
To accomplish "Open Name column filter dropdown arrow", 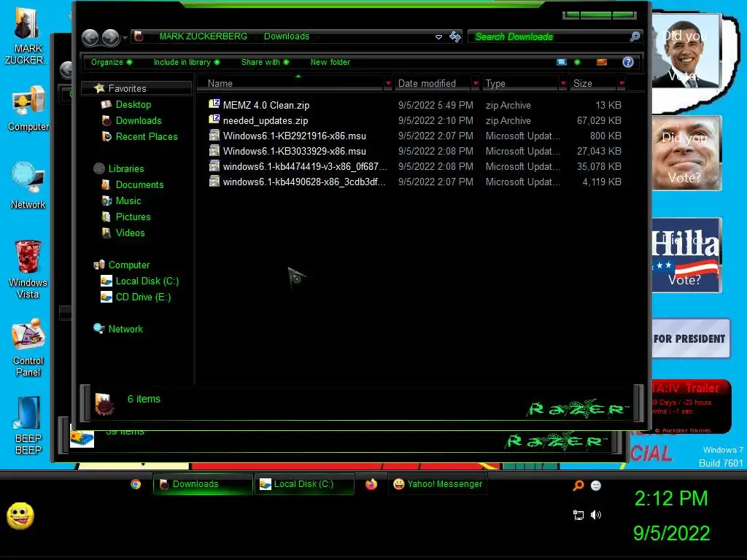I will click(388, 83).
